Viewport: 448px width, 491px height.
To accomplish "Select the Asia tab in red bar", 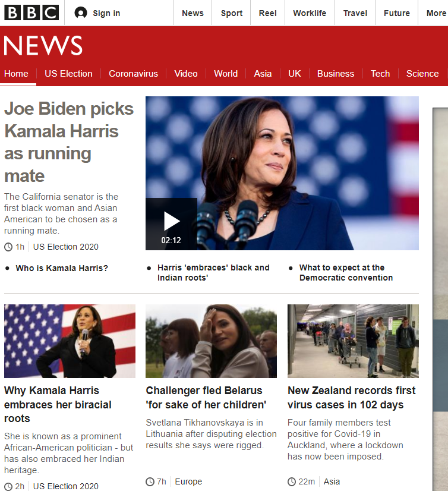I will [263, 74].
